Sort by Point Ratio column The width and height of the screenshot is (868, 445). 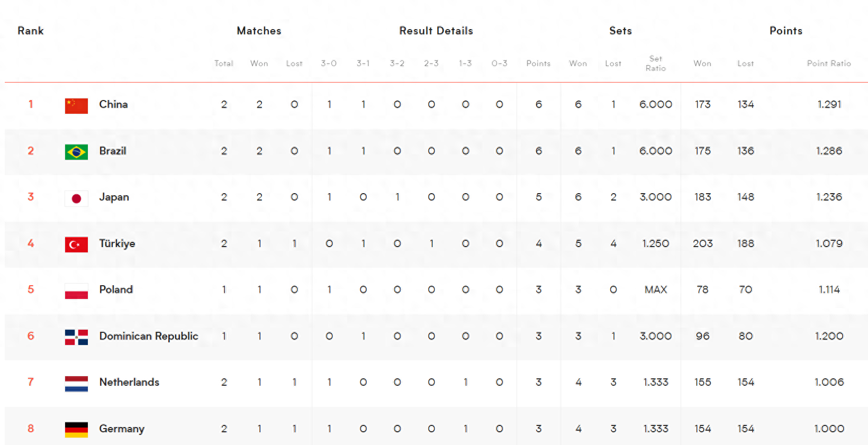click(829, 63)
